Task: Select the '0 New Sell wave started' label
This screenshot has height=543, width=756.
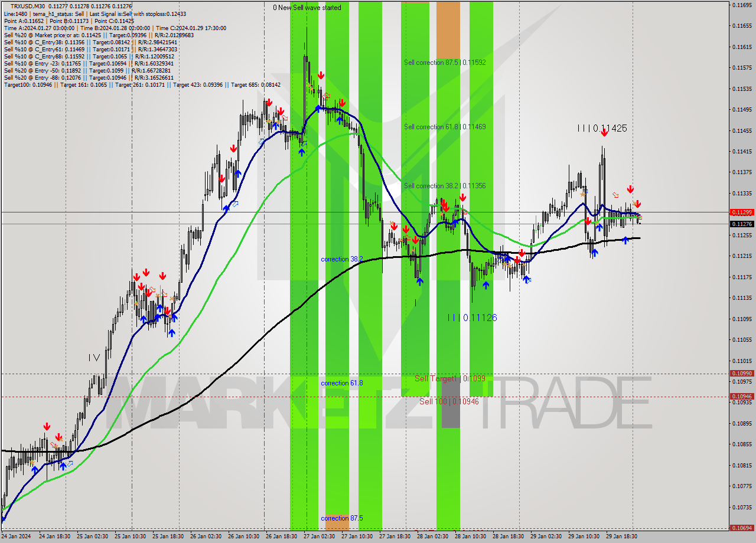Action: [307, 8]
